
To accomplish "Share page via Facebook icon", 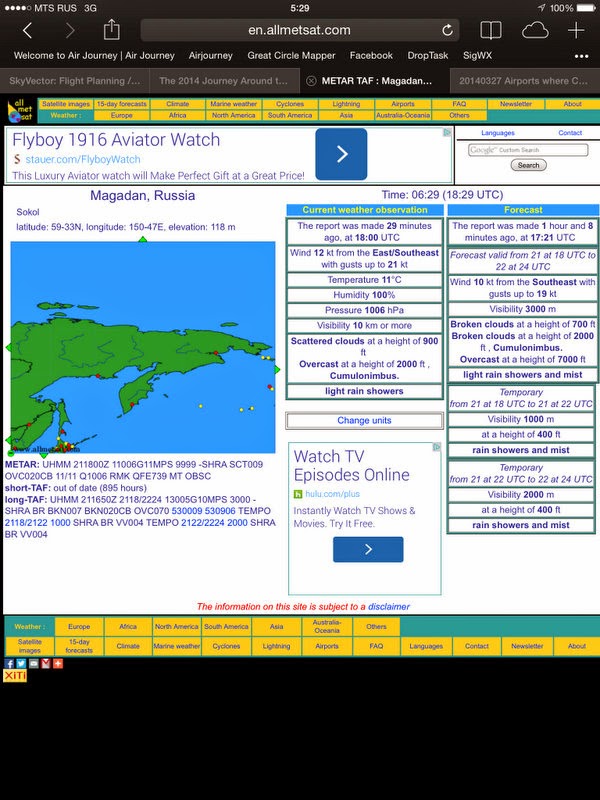I will coord(9,663).
